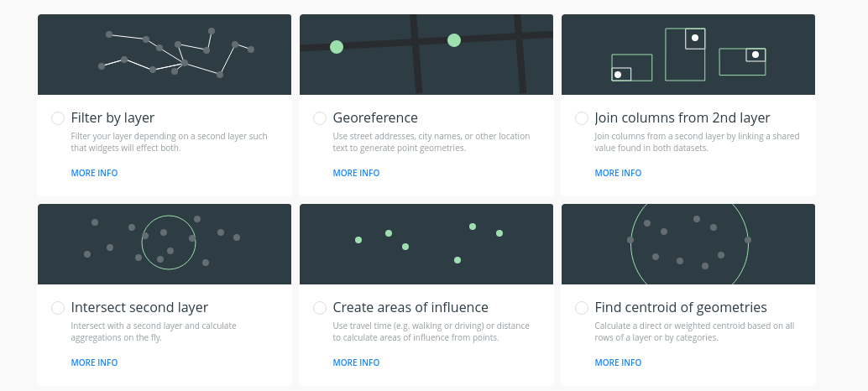Click the 'Use street addresses' description
The image size is (868, 391).
(431, 142)
